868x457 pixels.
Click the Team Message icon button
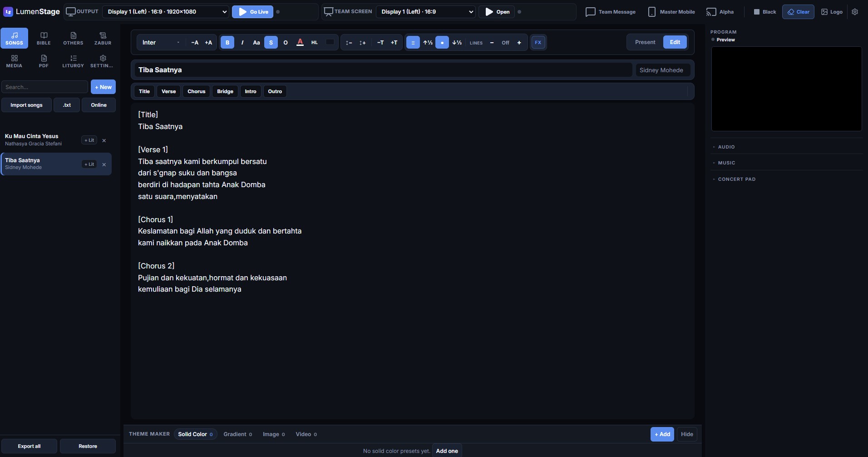pos(611,12)
